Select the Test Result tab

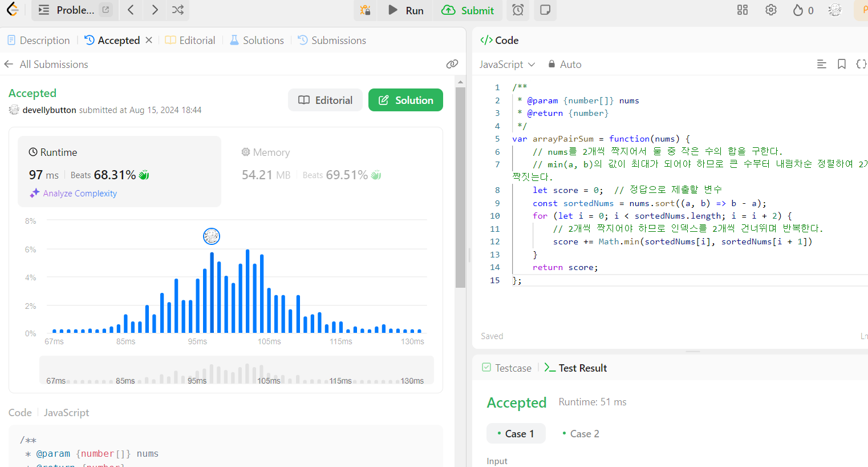click(575, 368)
